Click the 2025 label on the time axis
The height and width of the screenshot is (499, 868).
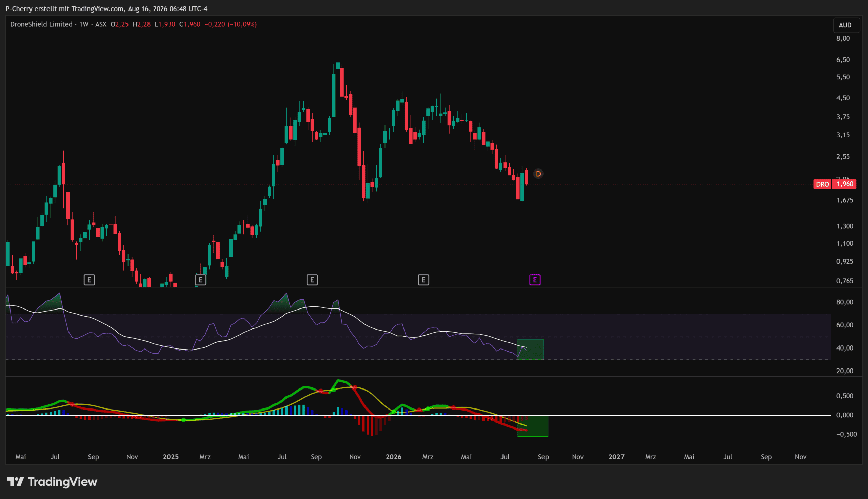click(171, 457)
